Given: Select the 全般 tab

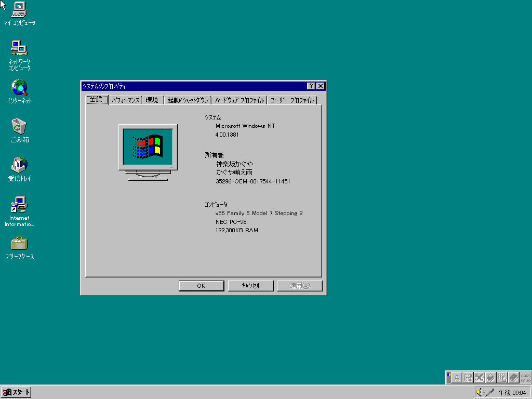Looking at the screenshot, I should pos(97,99).
